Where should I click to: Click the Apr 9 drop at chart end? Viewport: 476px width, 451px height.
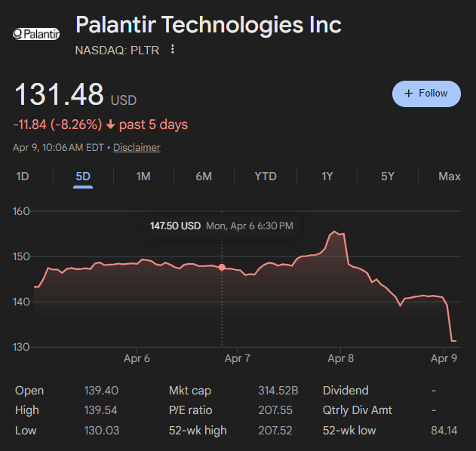tap(453, 341)
